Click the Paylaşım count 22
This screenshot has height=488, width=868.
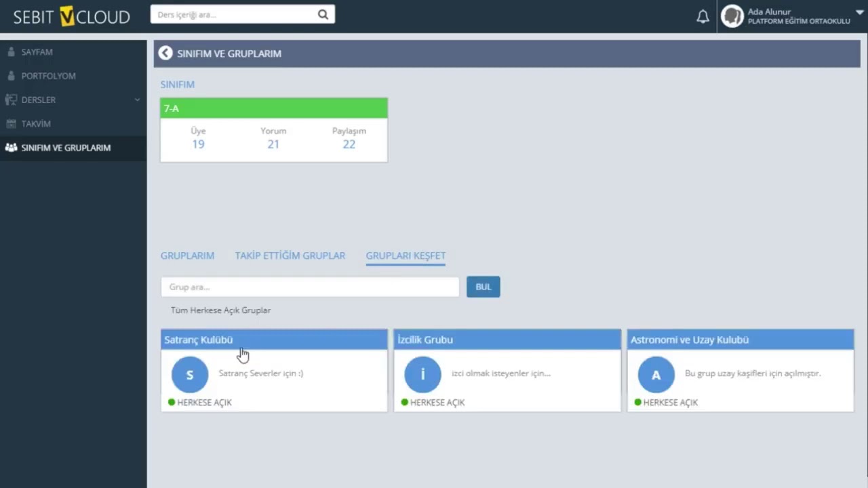pos(349,144)
